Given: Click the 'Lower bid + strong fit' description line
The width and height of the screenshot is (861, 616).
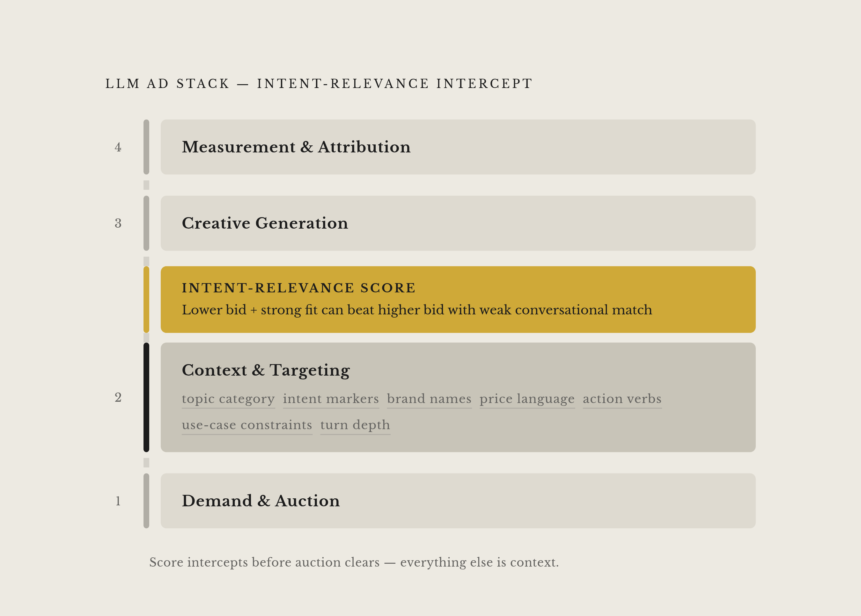Looking at the screenshot, I should 417,310.
